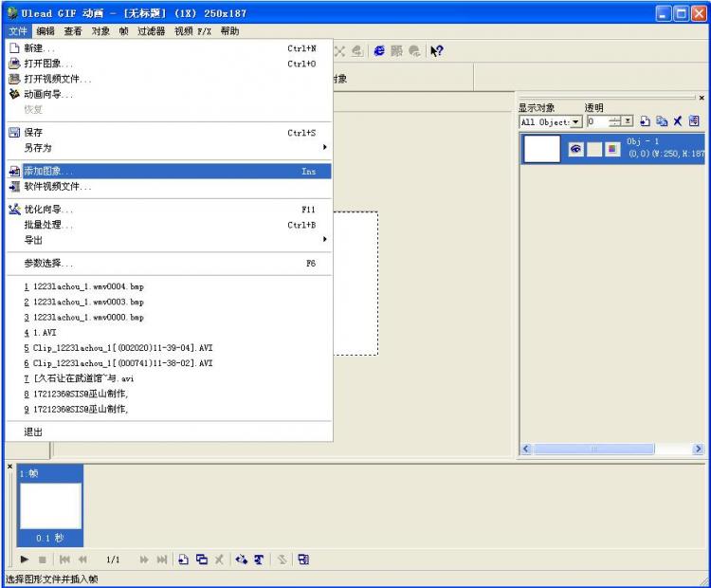711x588 pixels.
Task: Click the delete object X icon
Action: click(678, 121)
